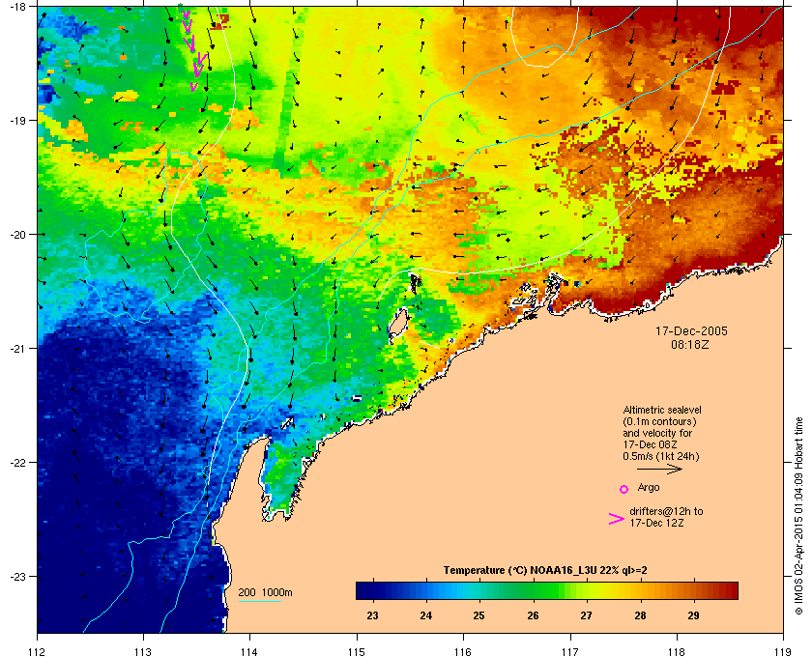Click the longitude axis label 117
The image size is (812, 657).
(x=569, y=651)
